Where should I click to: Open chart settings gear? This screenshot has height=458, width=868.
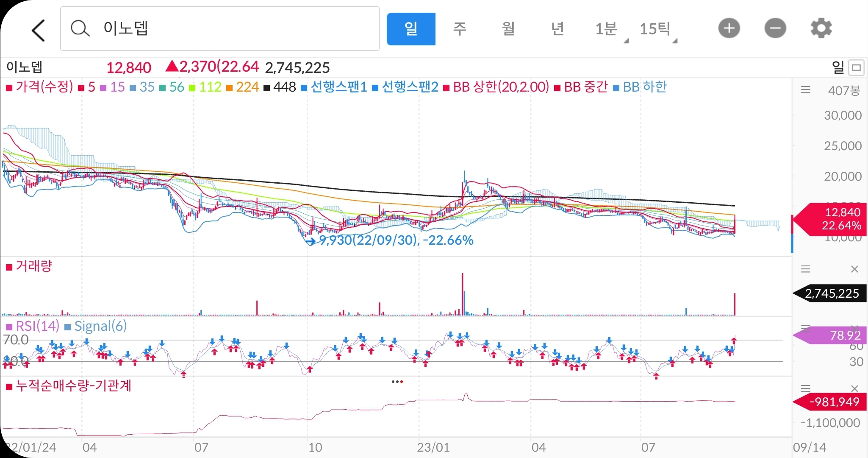coord(821,29)
